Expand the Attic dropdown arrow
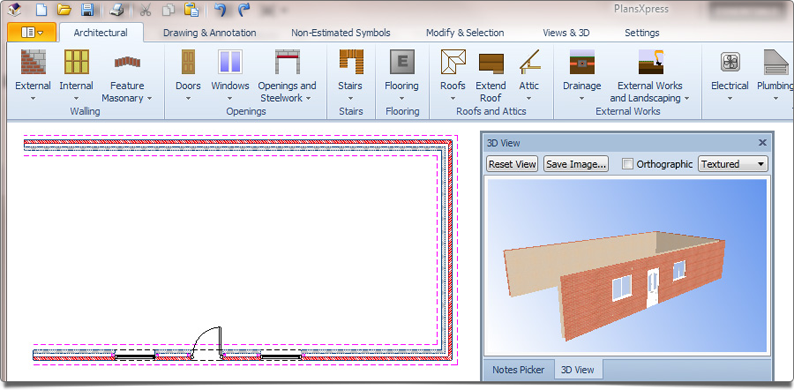794x390 pixels. (529, 98)
